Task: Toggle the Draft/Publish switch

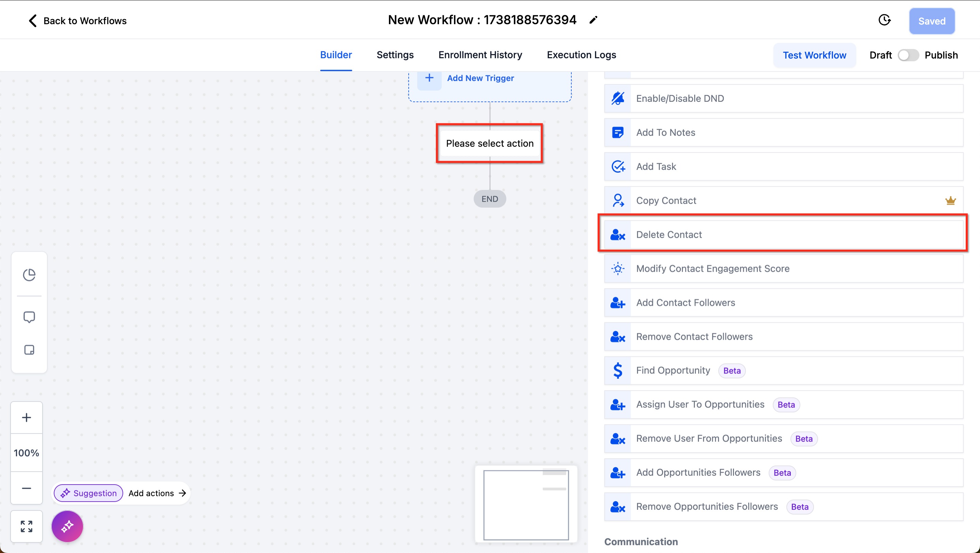Action: [x=908, y=55]
